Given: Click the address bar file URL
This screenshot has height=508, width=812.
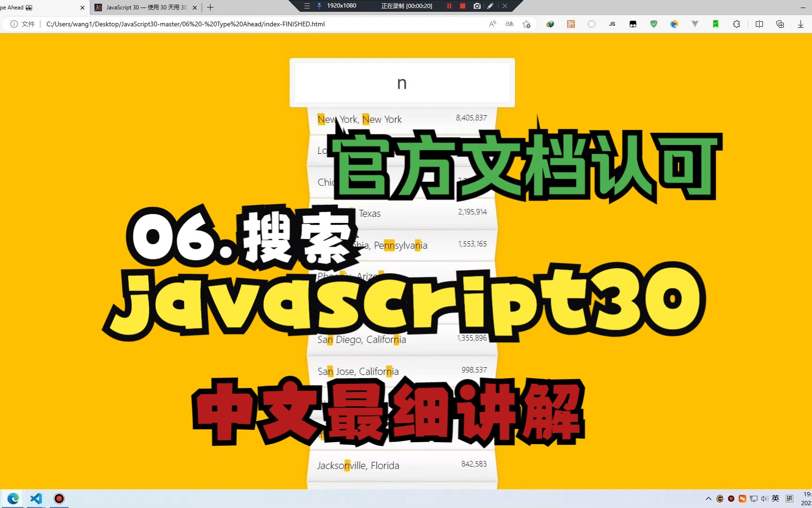Looking at the screenshot, I should pyautogui.click(x=186, y=24).
